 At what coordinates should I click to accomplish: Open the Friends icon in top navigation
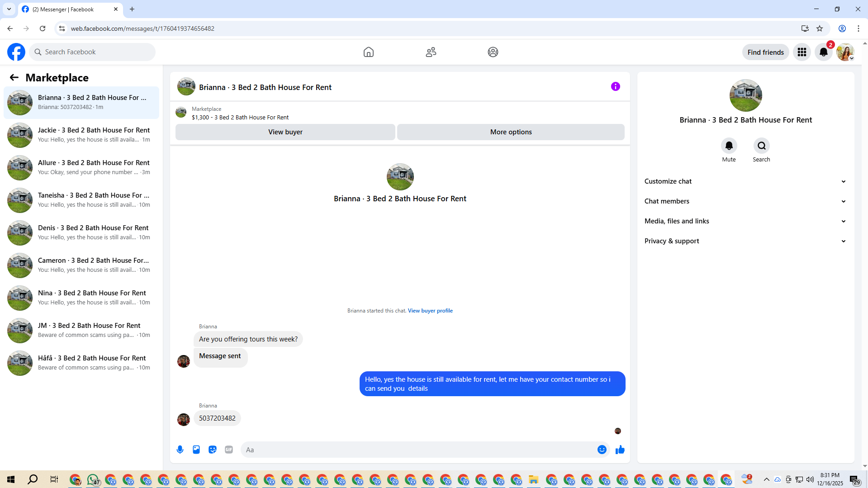pos(431,52)
